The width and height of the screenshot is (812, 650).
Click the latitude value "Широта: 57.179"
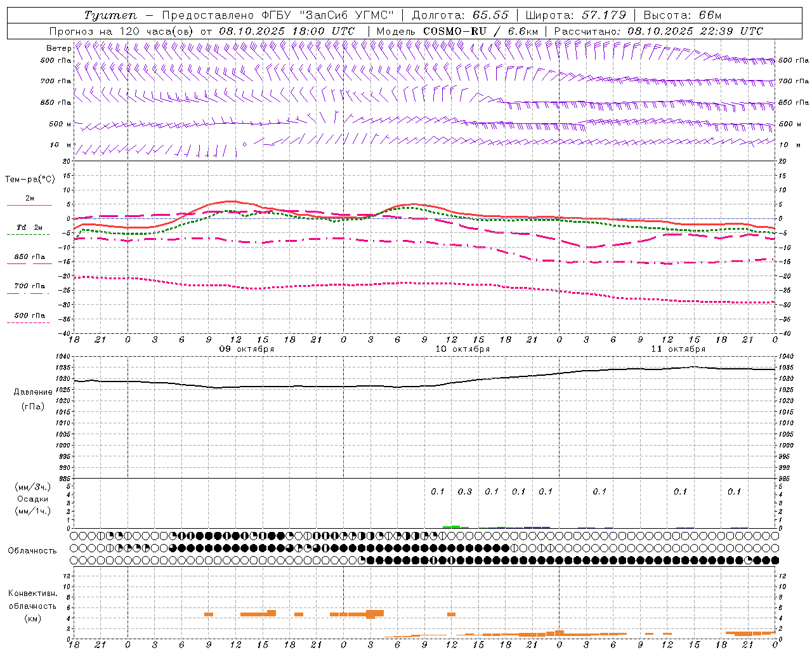tap(577, 15)
